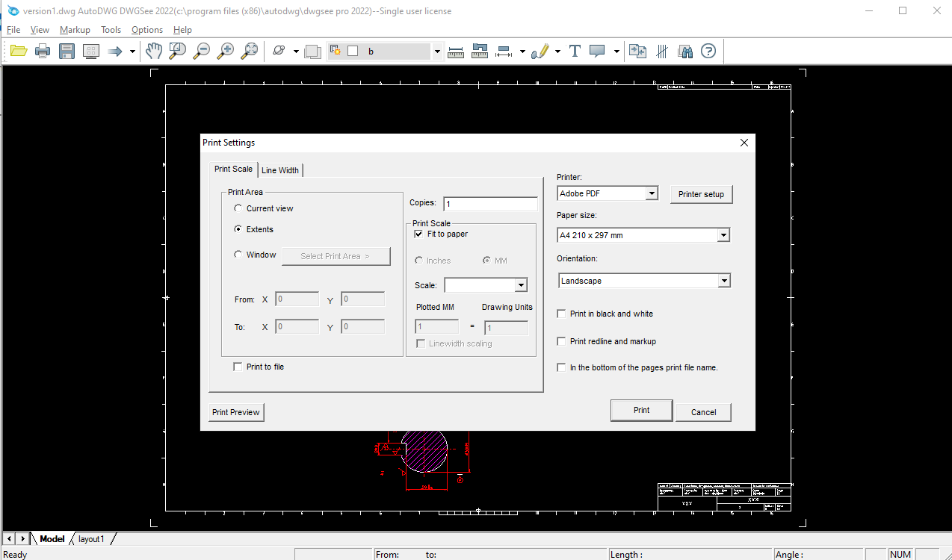Click the binoculars find icon
The image size is (952, 560).
click(685, 51)
